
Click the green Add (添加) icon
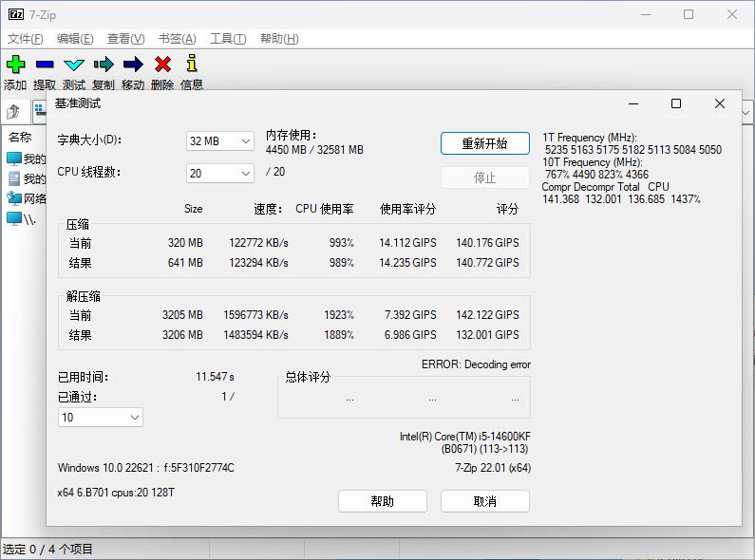15,64
